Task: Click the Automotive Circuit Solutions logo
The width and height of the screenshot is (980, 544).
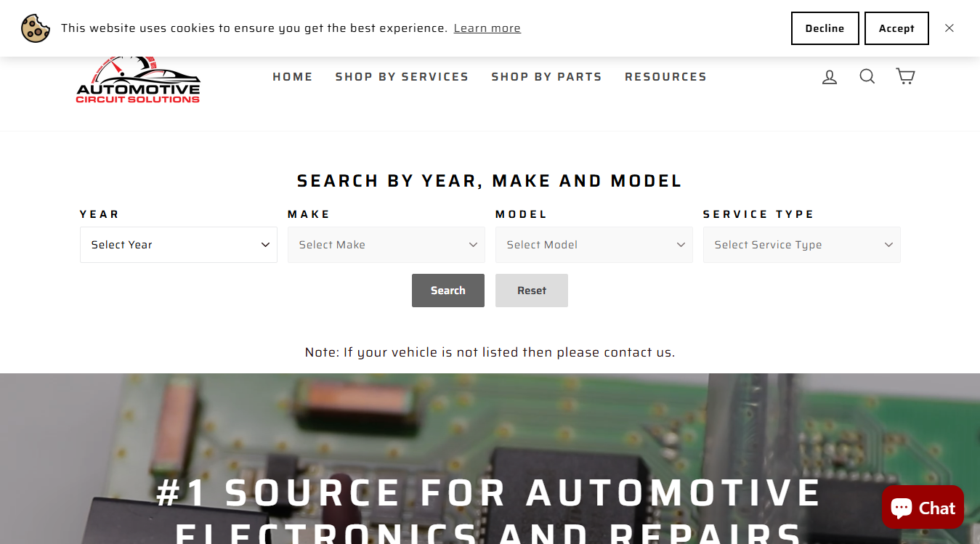Action: (x=138, y=80)
